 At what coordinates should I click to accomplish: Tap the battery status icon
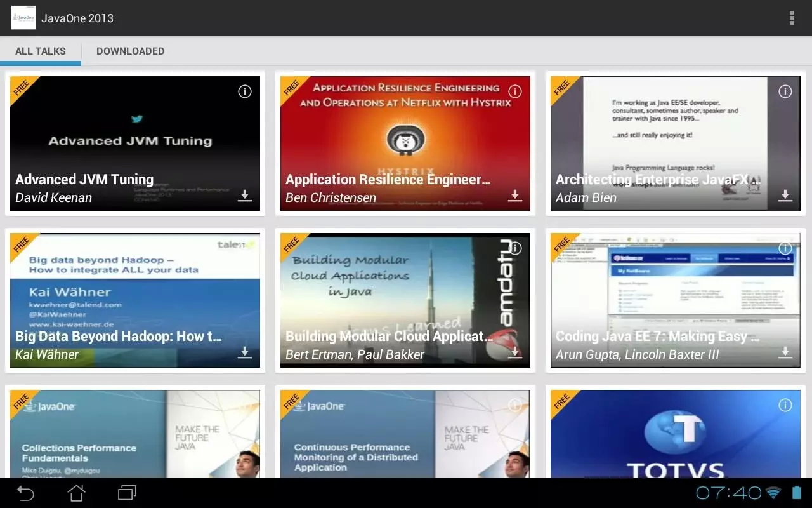coord(796,493)
